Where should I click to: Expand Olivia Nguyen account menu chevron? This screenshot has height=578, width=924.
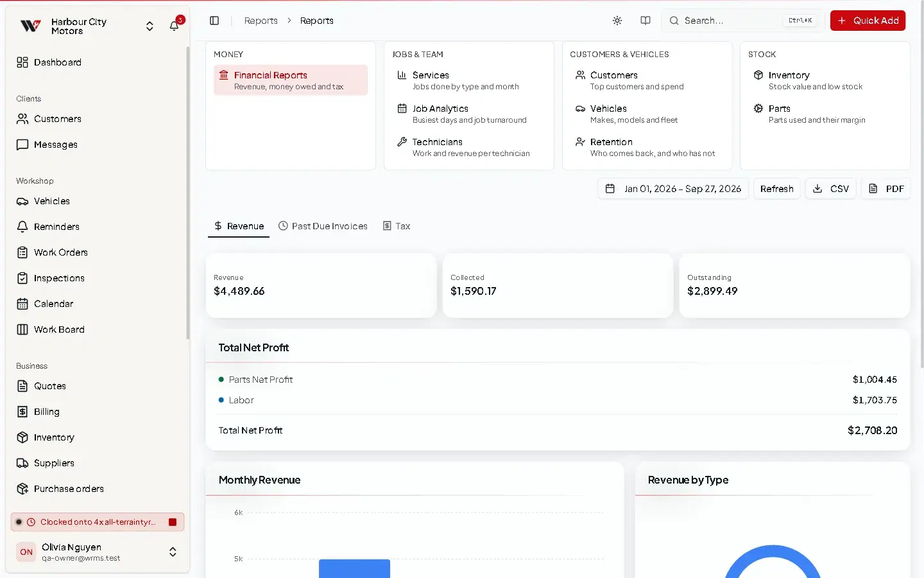(x=173, y=552)
